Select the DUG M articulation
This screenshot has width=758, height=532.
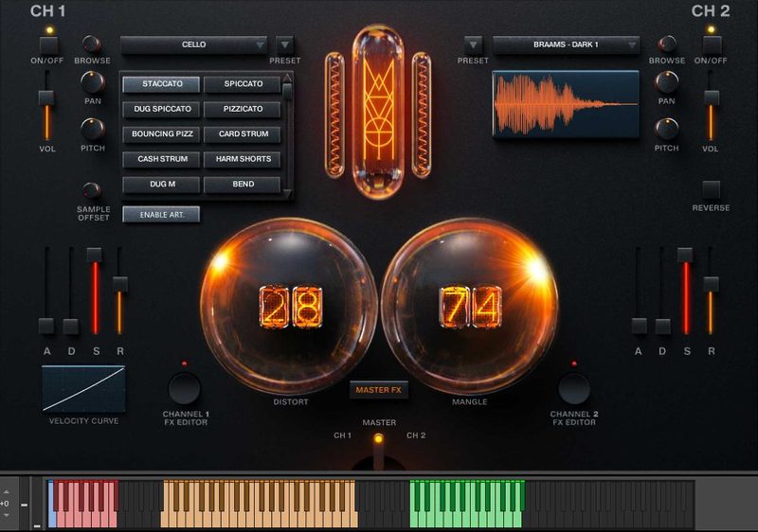[x=161, y=185]
